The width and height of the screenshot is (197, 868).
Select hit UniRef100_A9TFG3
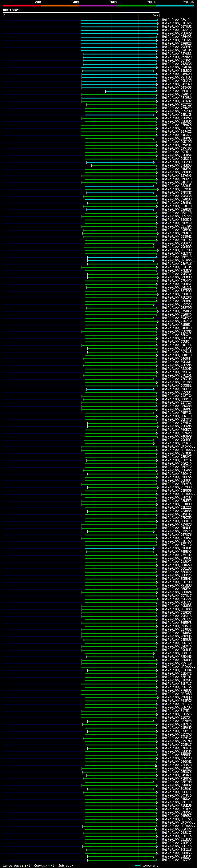coord(177,78)
